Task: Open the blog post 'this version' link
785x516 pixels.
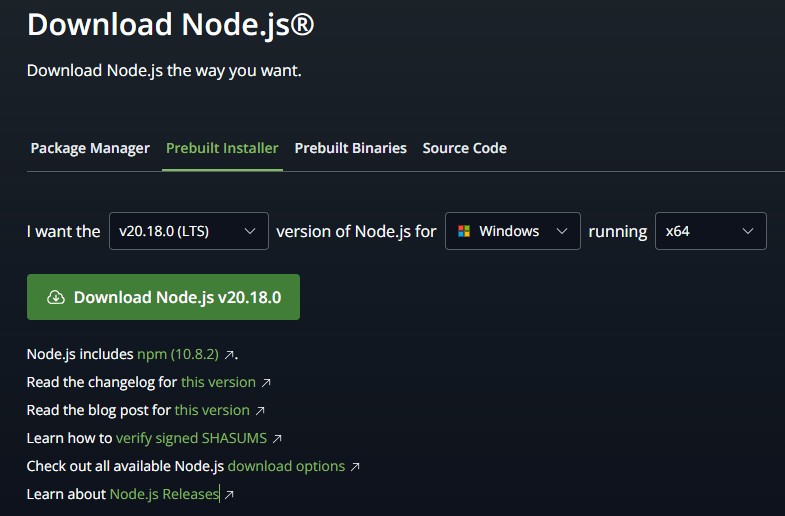Action: pyautogui.click(x=212, y=410)
